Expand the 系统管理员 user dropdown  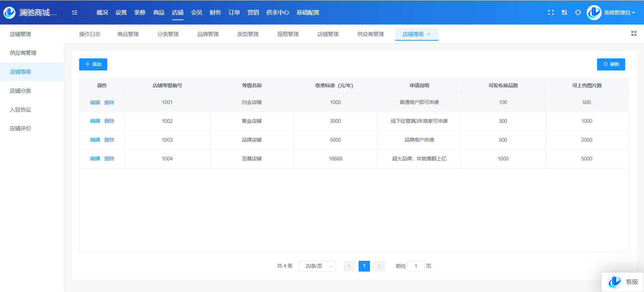coord(620,12)
